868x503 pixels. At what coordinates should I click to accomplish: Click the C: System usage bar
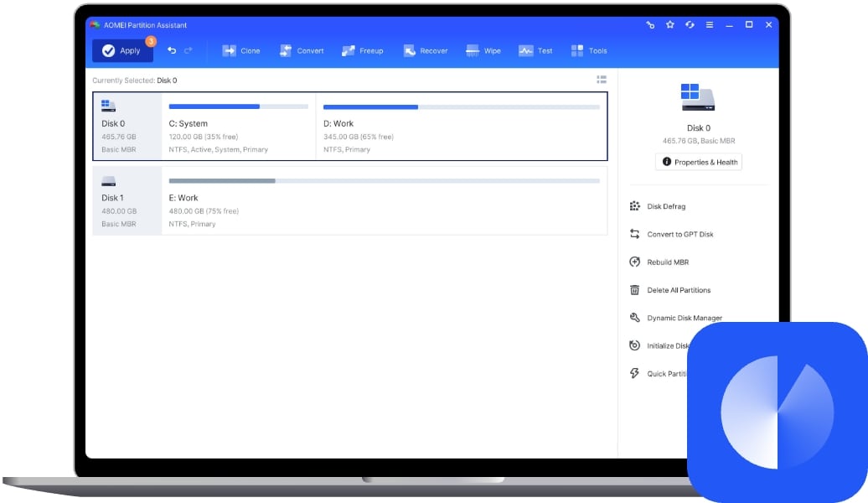[x=239, y=106]
